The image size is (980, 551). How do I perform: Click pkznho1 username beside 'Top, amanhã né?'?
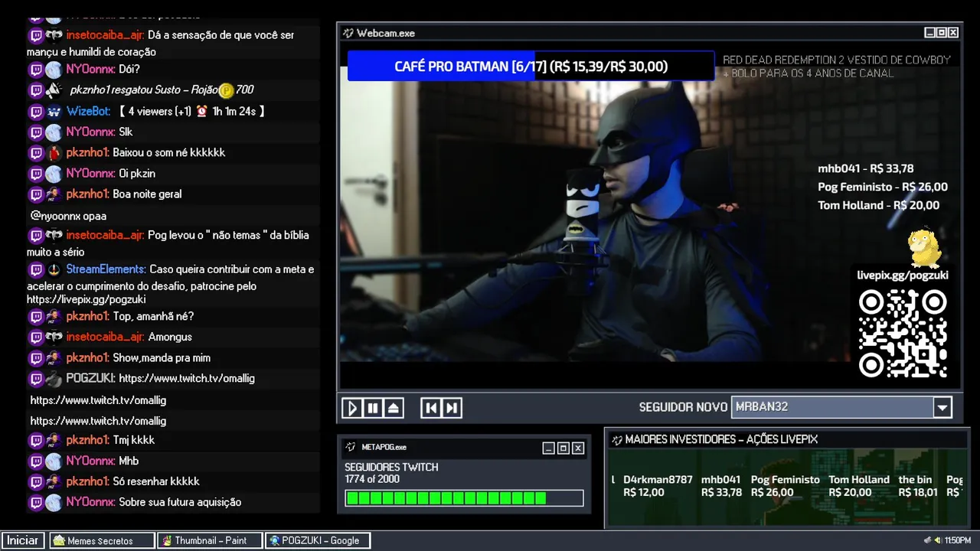[x=87, y=316]
